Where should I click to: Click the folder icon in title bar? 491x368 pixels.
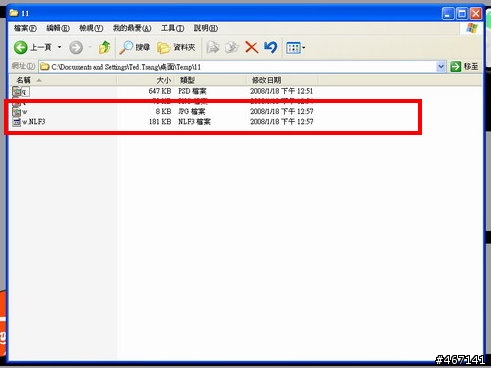(14, 13)
